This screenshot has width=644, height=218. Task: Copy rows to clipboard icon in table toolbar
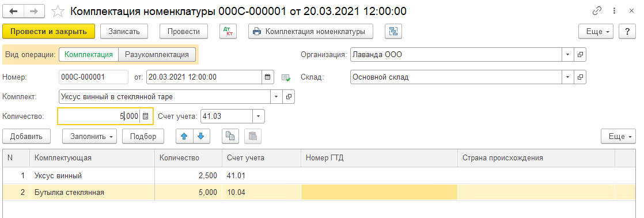pos(230,137)
